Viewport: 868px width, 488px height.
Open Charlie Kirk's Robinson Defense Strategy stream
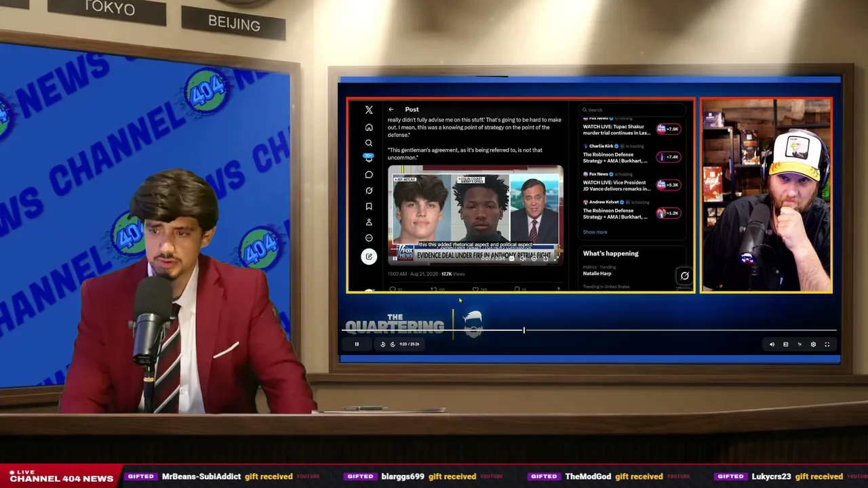pyautogui.click(x=614, y=157)
